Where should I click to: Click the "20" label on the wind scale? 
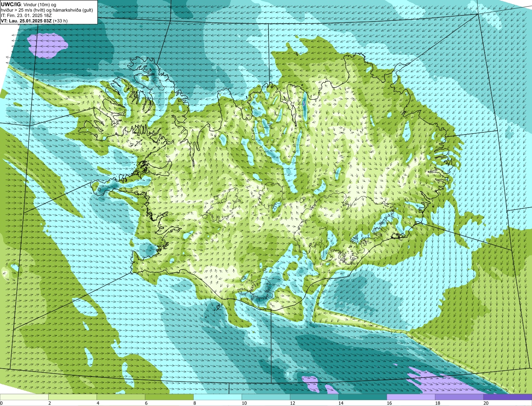coord(486,403)
